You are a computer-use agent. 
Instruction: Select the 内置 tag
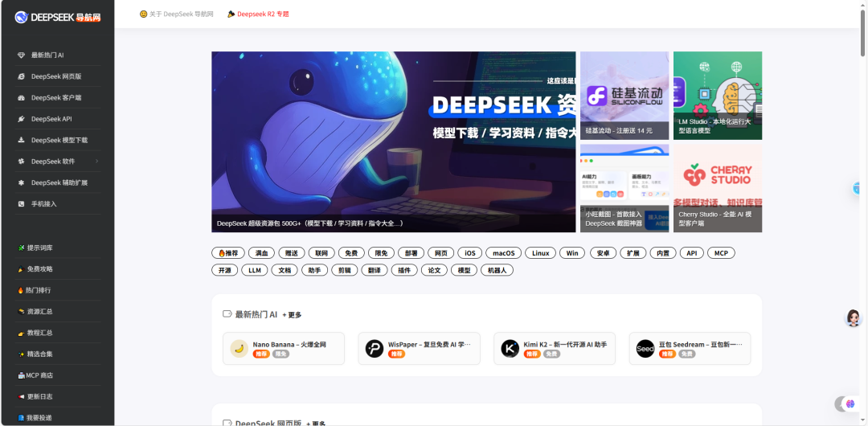(662, 253)
